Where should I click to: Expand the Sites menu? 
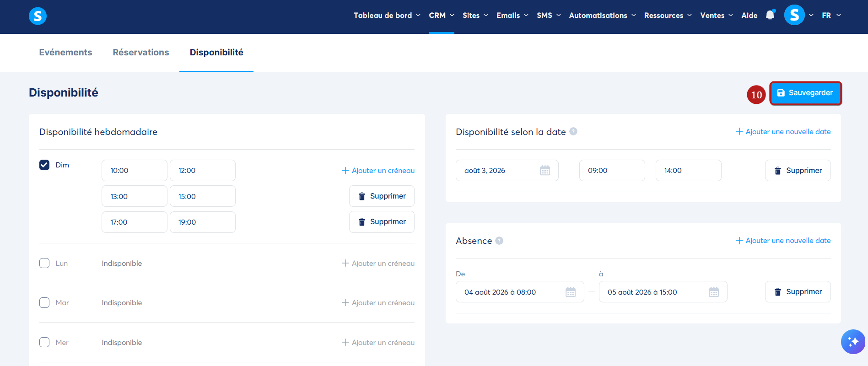(x=475, y=15)
